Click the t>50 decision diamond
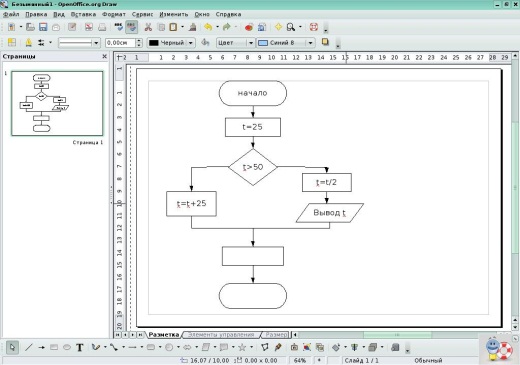The image size is (520, 365). point(253,167)
